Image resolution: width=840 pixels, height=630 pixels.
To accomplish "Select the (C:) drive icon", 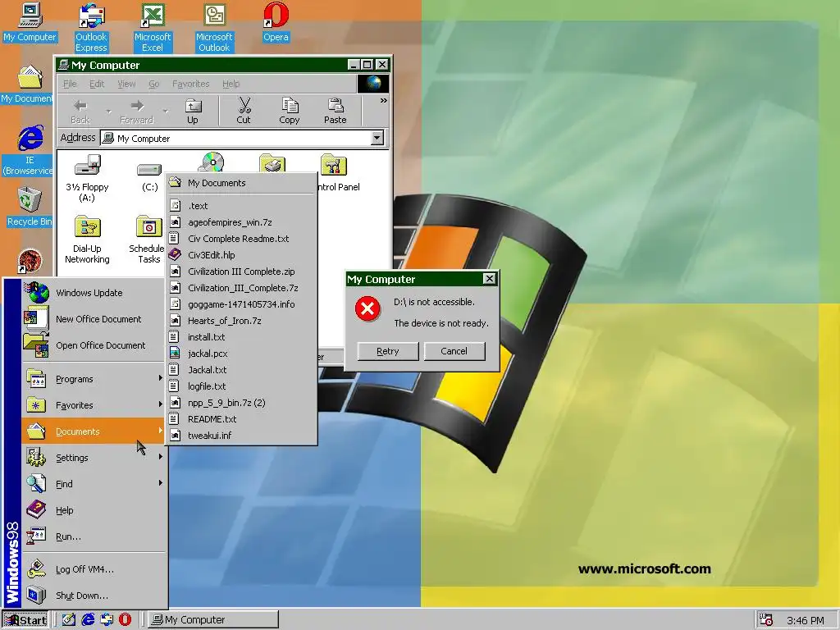I will [149, 177].
